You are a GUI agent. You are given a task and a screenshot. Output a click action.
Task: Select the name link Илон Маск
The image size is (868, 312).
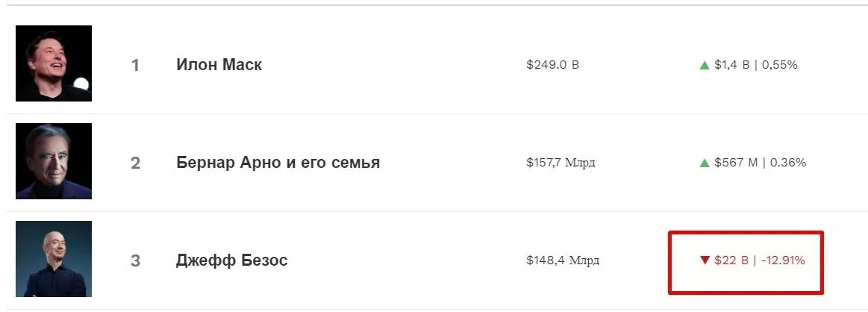[219, 65]
